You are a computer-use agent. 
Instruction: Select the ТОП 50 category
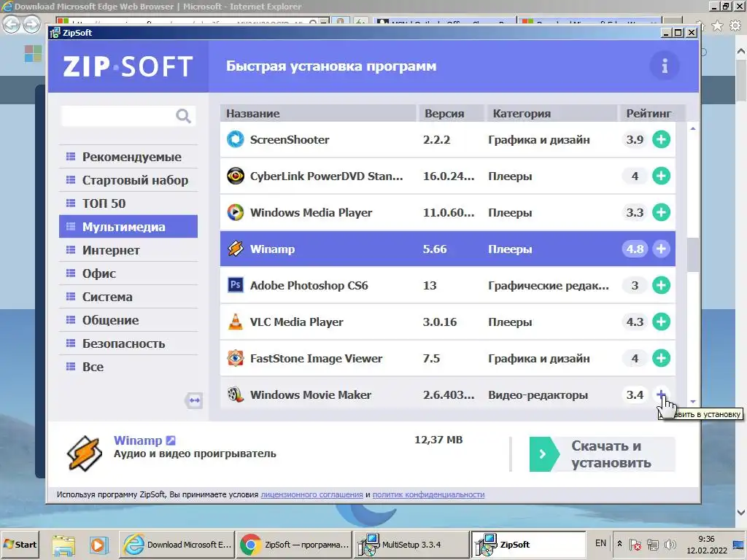pyautogui.click(x=128, y=203)
